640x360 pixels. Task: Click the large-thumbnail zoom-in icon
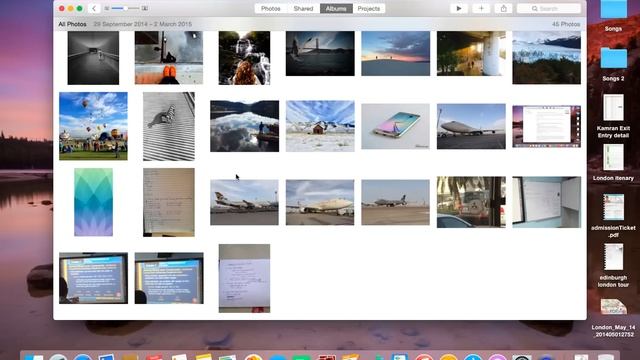(144, 8)
